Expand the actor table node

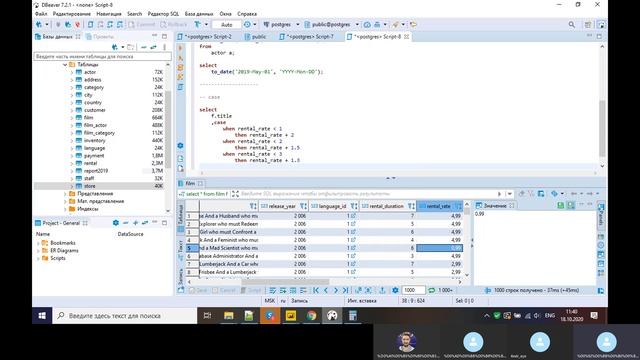coord(72,72)
